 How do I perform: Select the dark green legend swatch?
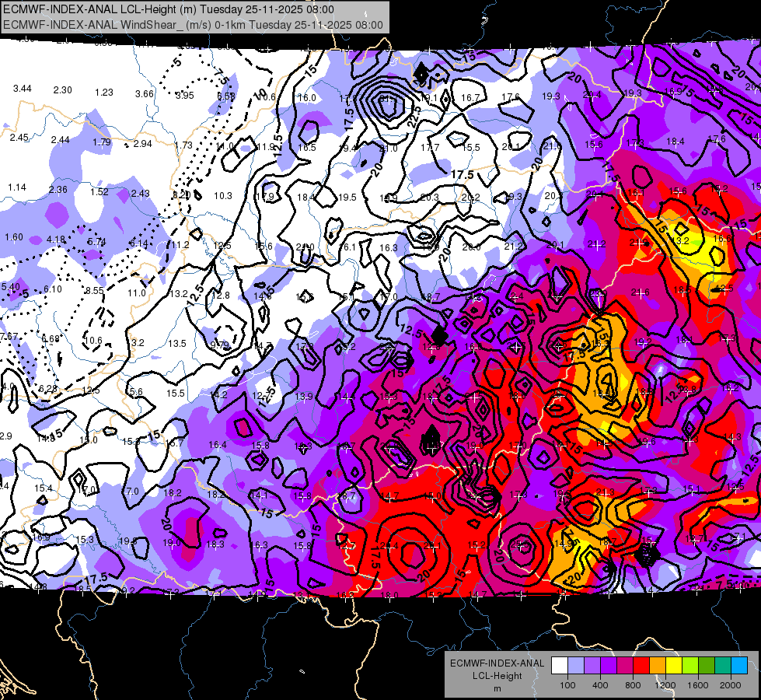pos(707,666)
